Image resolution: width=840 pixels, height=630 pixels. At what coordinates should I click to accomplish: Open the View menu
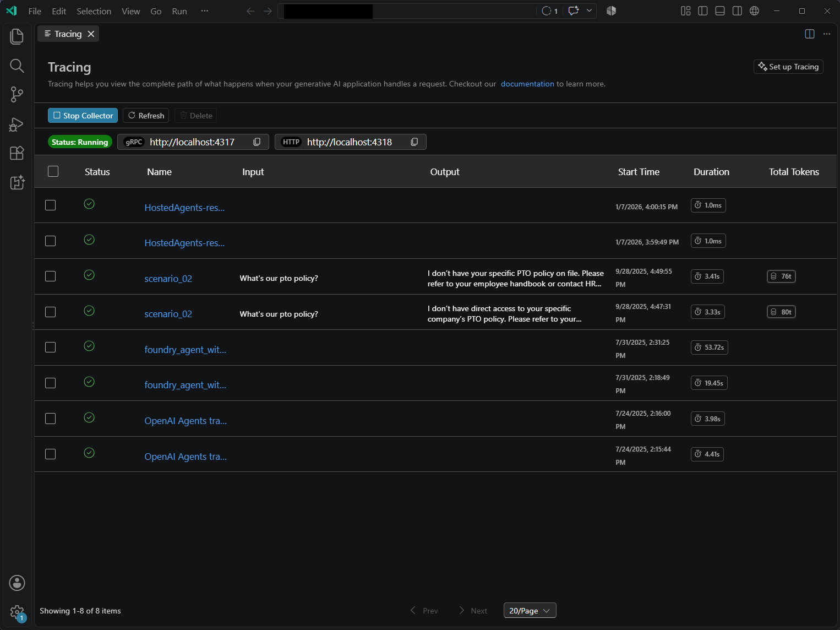(130, 11)
